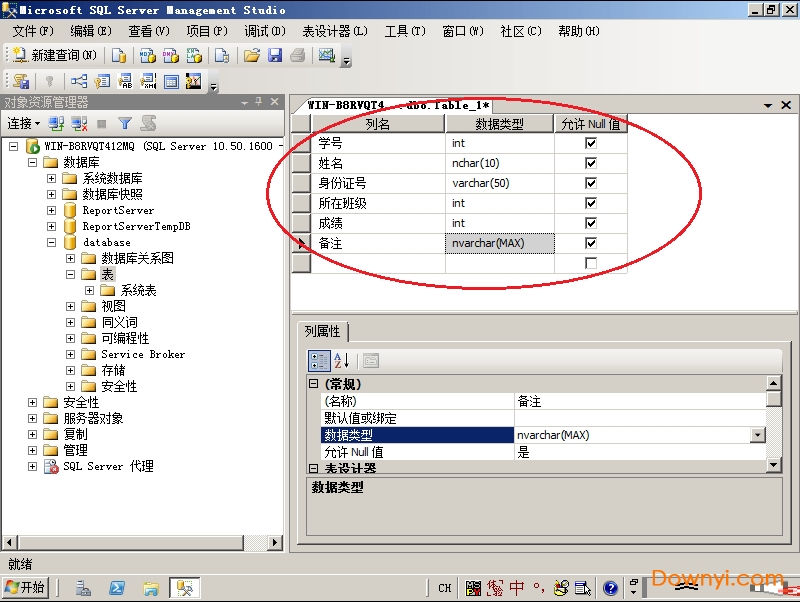Viewport: 800px width, 602px height.
Task: Uncheck Allow Null for 学号 column
Action: coord(590,143)
